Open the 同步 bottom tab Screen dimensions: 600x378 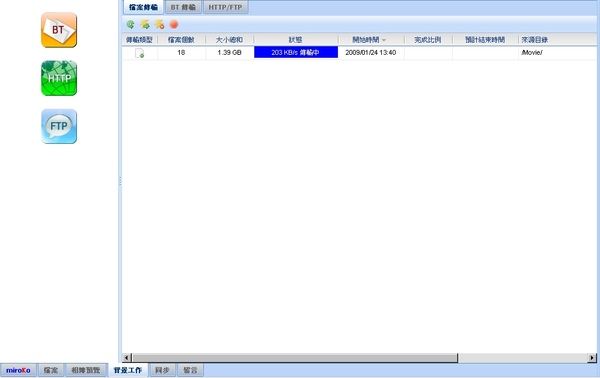pyautogui.click(x=162, y=370)
